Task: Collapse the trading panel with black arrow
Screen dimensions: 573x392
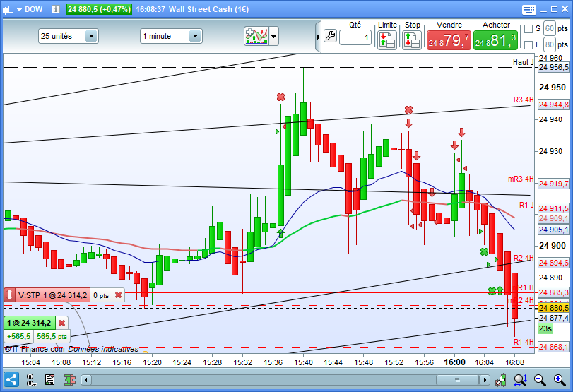Action: point(318,37)
